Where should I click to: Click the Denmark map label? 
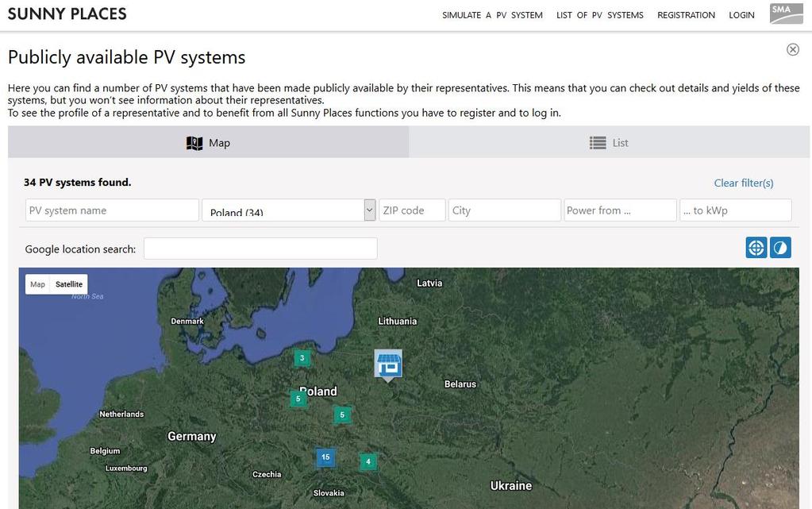pos(187,322)
